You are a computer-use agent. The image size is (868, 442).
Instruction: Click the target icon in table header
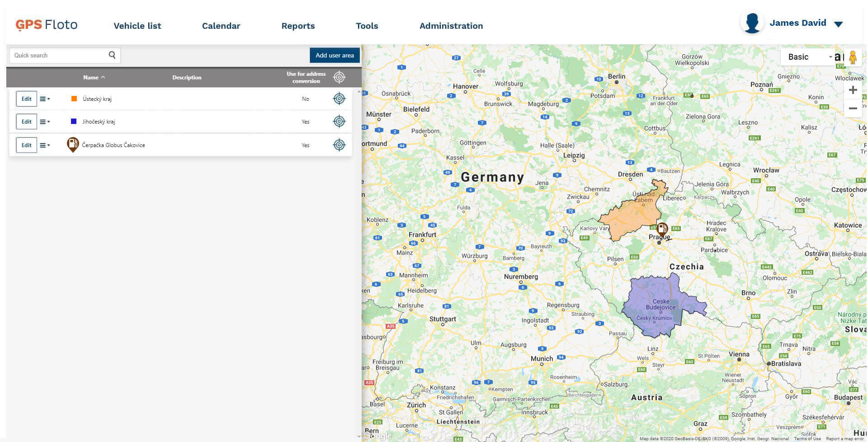(339, 77)
